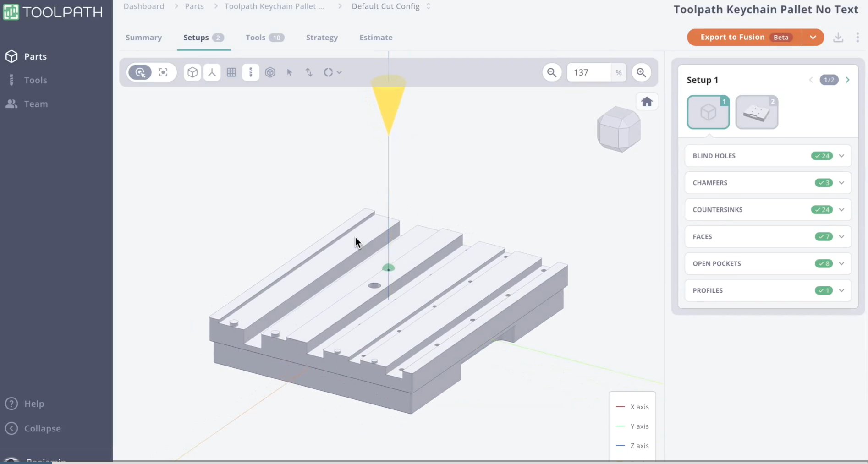Toggle the probe axis tool in toolbar

pos(212,72)
